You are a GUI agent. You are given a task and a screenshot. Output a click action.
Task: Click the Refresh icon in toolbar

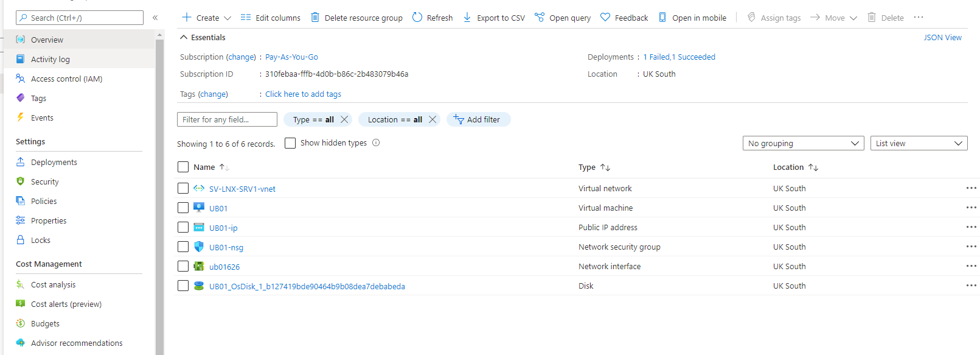point(417,18)
